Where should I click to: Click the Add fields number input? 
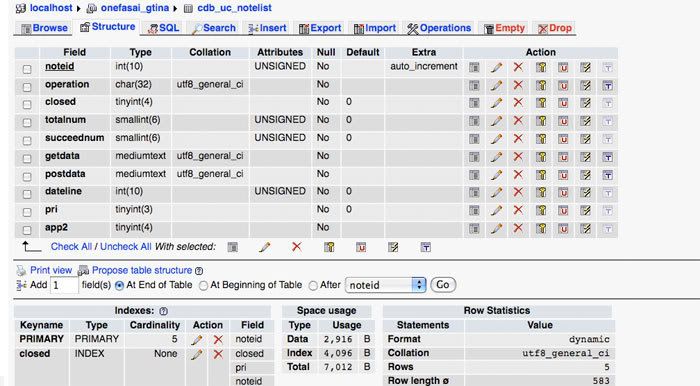click(x=64, y=286)
